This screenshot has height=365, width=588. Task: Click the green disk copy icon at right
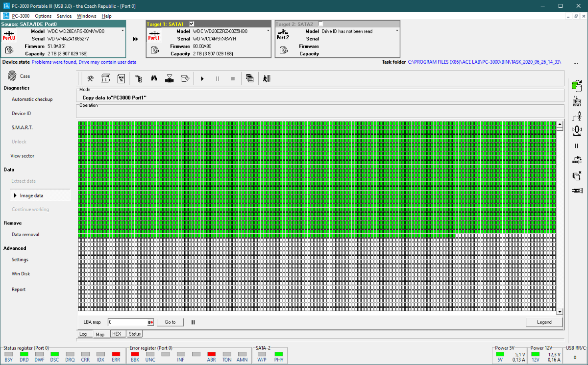point(577,86)
